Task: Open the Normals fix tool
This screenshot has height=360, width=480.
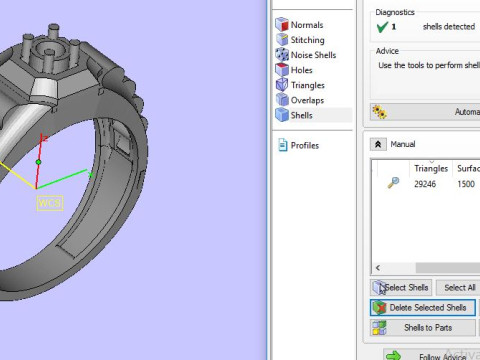Action: pyautogui.click(x=299, y=25)
